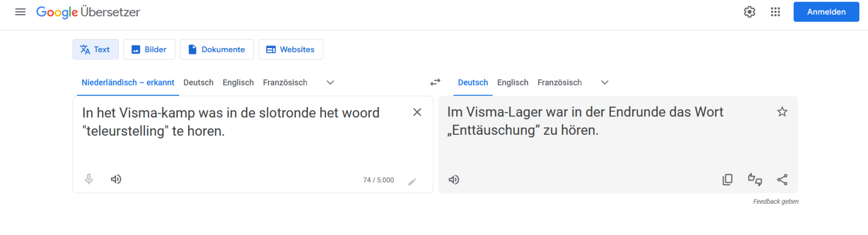Click the microphone voice input icon
Viewport: 868px width, 235px height.
click(89, 179)
